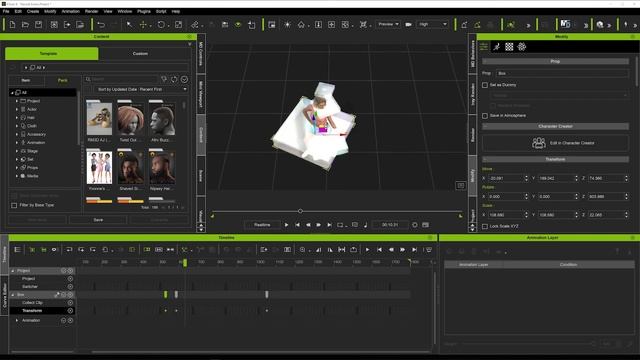The height and width of the screenshot is (360, 640).
Task: Click Go to End under viewport
Action: click(329, 225)
